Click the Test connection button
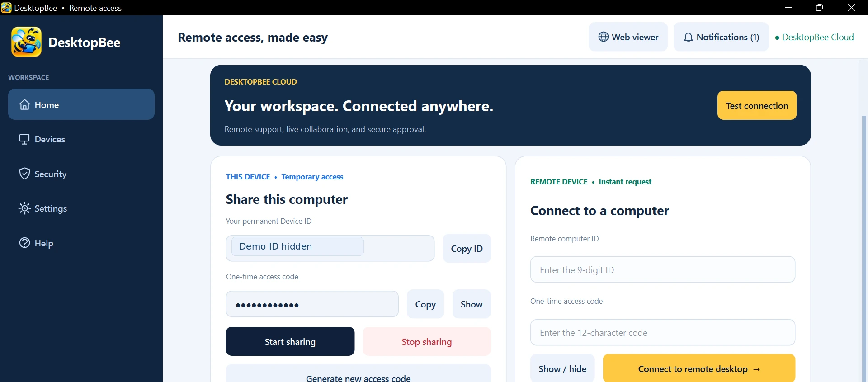868x382 pixels. pos(757,105)
